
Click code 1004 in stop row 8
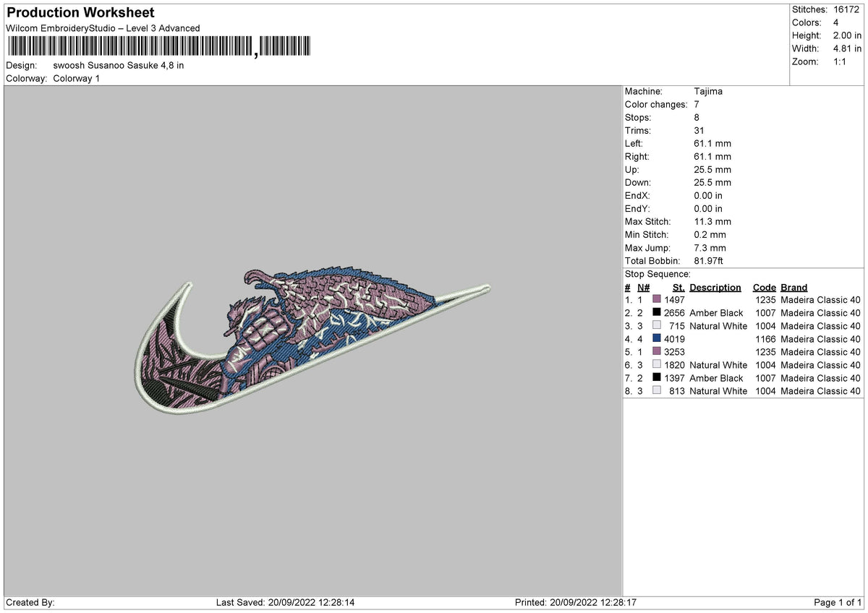point(764,391)
